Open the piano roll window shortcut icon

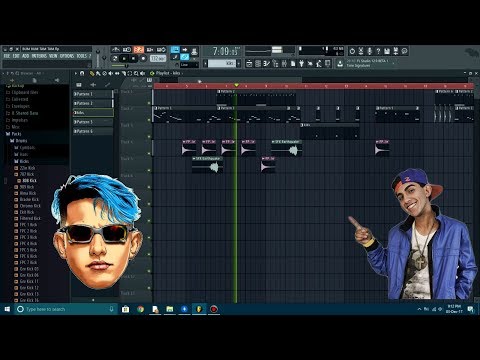(266, 63)
